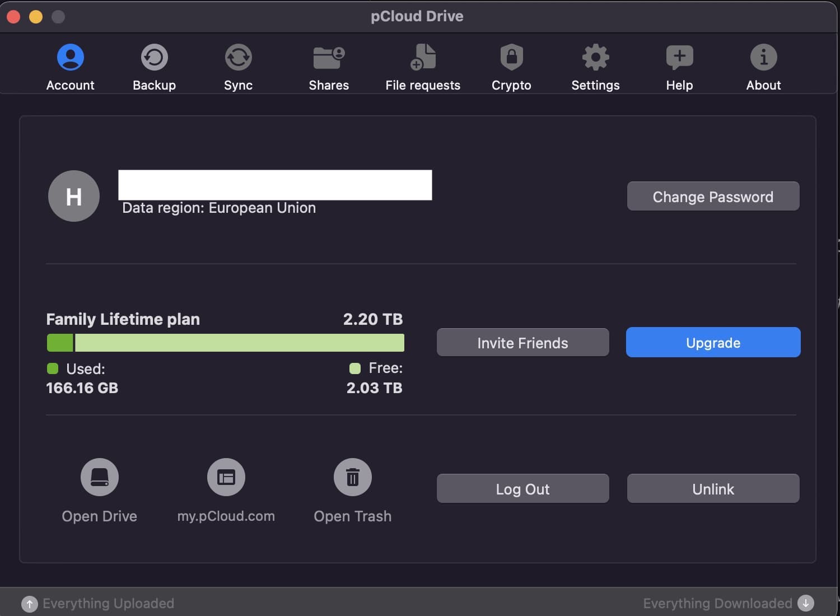
Task: Open the About info icon
Action: [x=764, y=57]
